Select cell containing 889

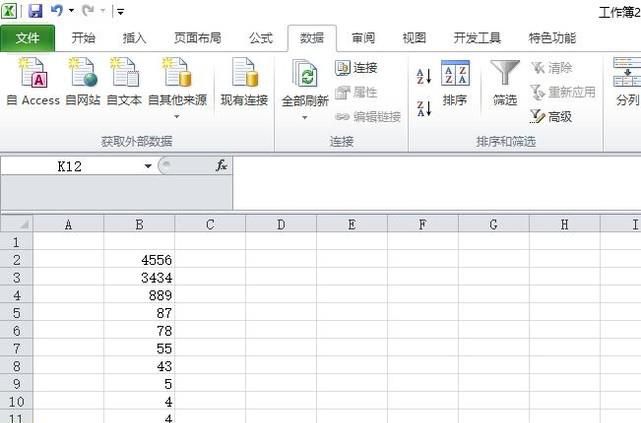139,295
